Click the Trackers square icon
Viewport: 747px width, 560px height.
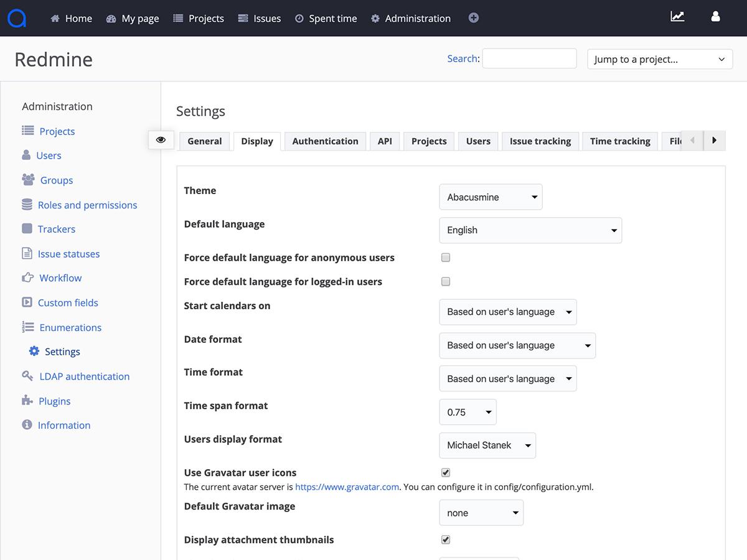(x=27, y=228)
